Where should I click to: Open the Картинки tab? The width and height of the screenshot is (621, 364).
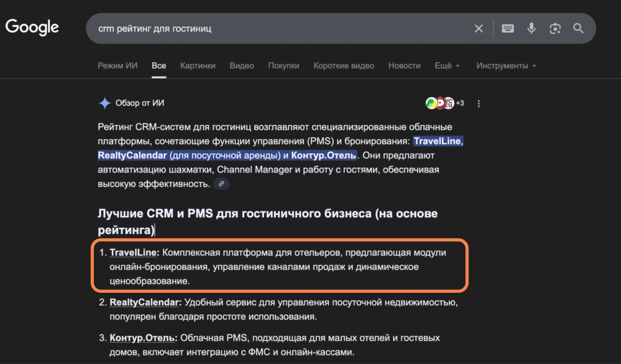click(198, 66)
